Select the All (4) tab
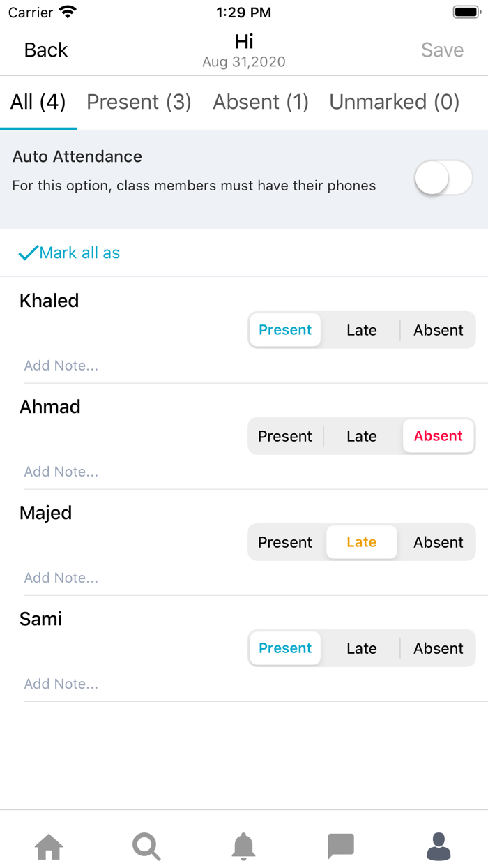This screenshot has height=868, width=488. (x=38, y=103)
